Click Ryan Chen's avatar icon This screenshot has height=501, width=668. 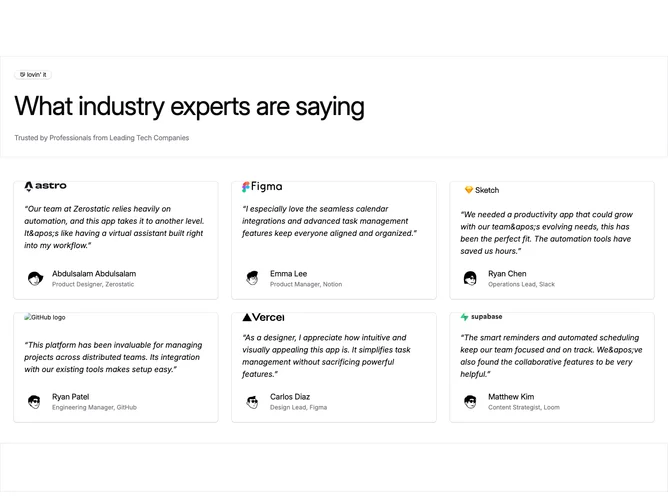[470, 279]
